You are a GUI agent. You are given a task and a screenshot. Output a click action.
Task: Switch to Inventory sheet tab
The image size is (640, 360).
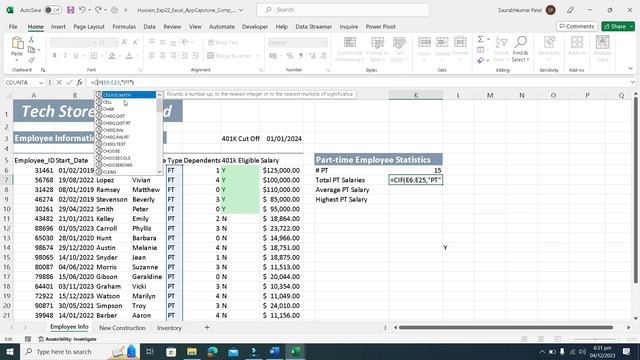(x=169, y=328)
